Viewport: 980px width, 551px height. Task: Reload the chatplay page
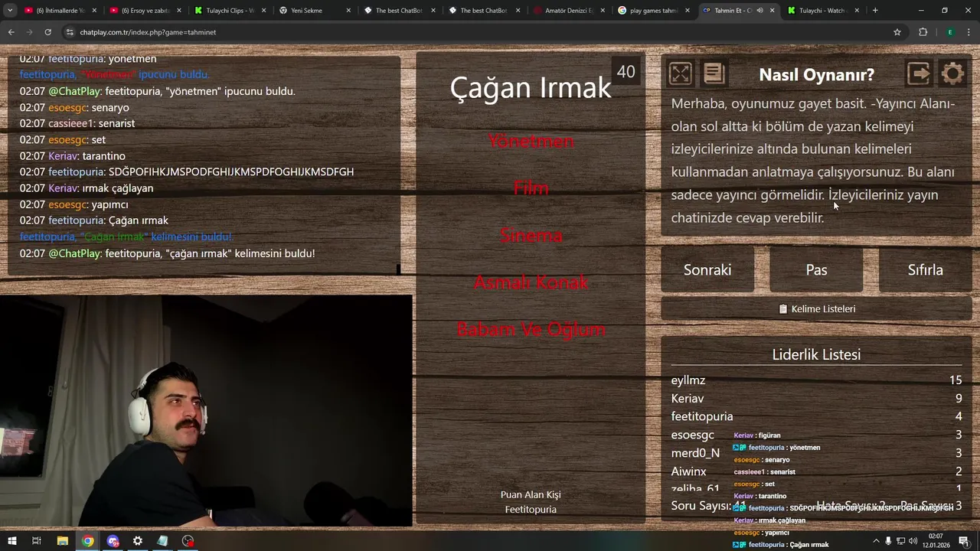(47, 32)
